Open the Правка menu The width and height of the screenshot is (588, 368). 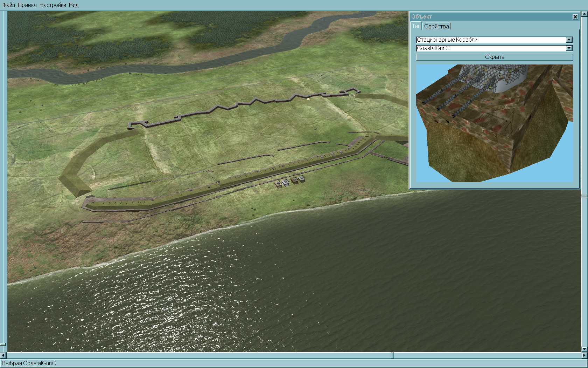tap(27, 5)
